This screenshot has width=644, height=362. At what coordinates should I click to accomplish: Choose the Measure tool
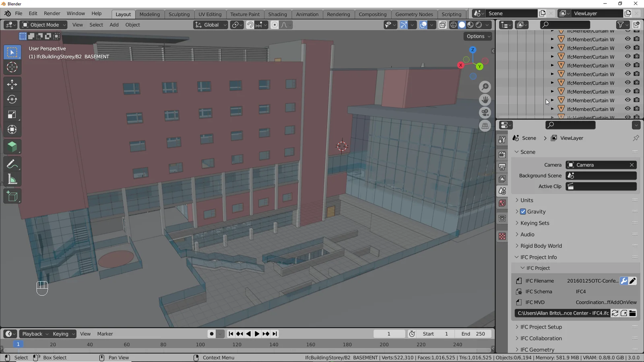coord(12,179)
